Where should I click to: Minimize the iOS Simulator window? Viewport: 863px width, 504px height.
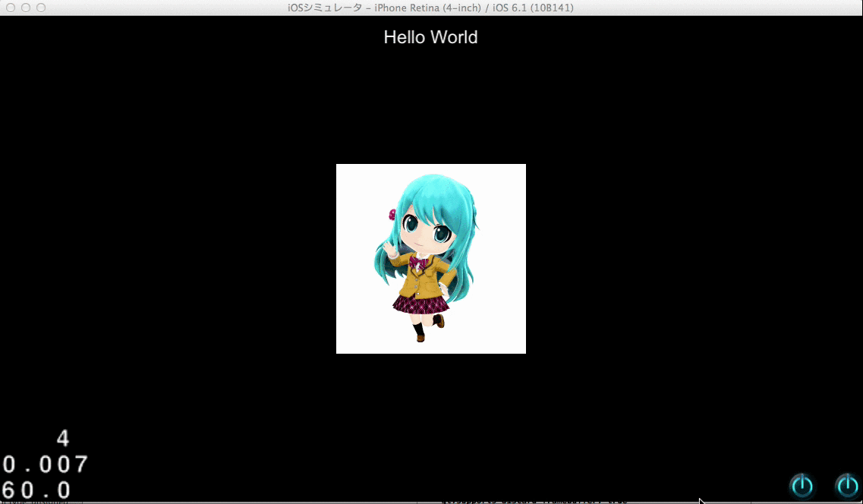click(x=26, y=8)
